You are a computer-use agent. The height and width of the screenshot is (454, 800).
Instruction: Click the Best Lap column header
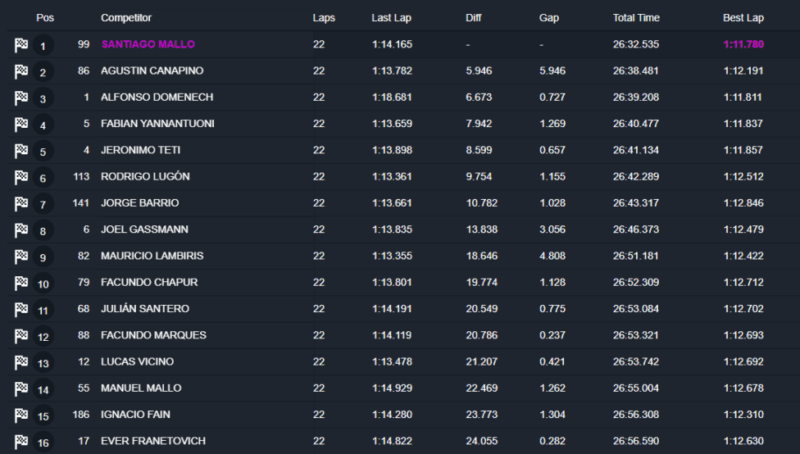click(743, 18)
